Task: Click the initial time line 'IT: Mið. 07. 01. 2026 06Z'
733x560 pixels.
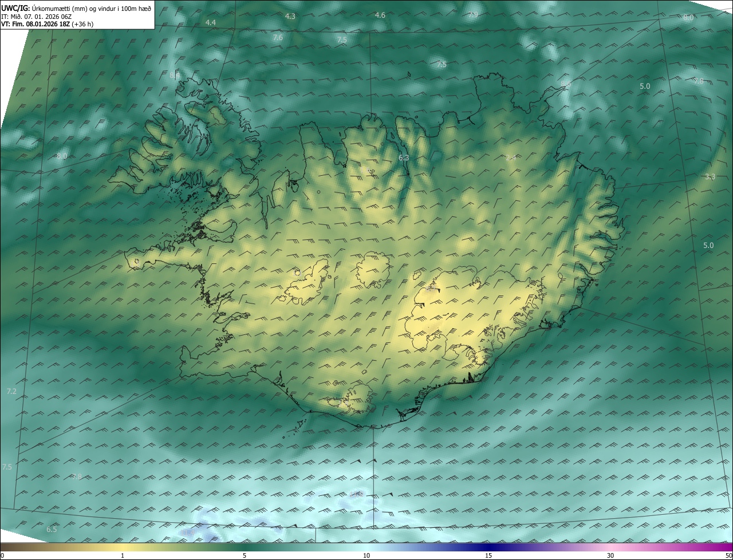Action: point(36,16)
